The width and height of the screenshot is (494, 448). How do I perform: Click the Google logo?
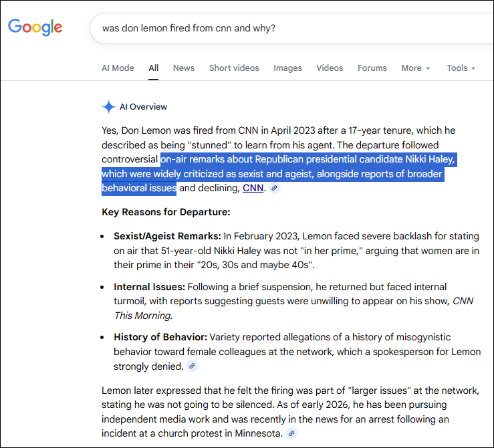(35, 27)
